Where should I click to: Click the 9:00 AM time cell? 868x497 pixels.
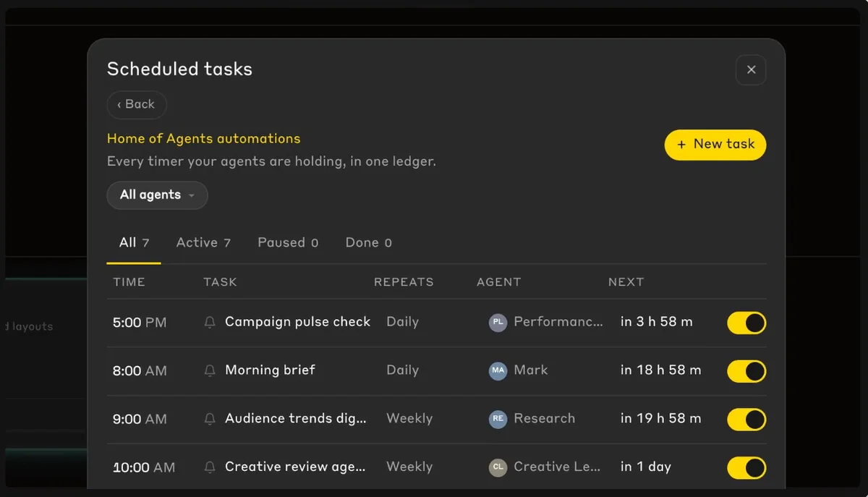(140, 419)
